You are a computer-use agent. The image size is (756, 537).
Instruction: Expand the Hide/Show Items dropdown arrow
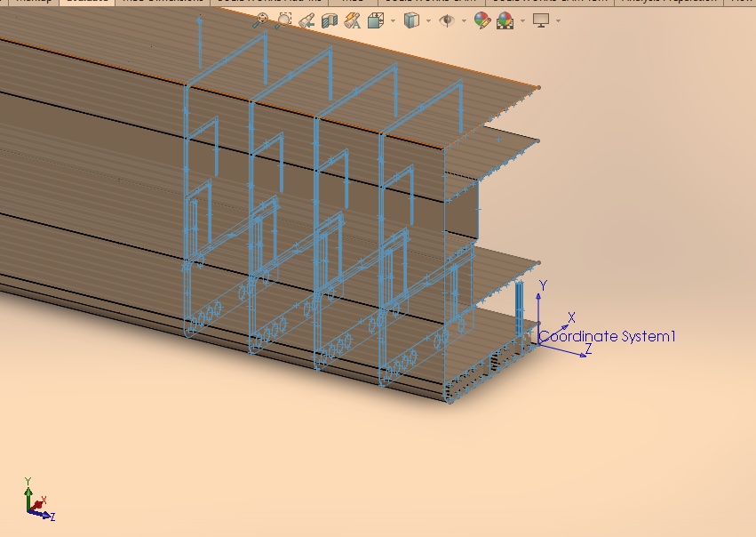pyautogui.click(x=464, y=20)
